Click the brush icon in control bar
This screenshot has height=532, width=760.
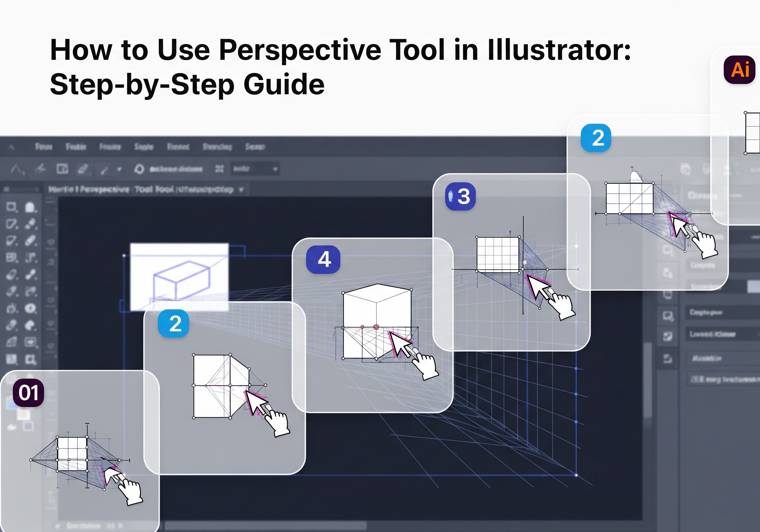(104, 170)
